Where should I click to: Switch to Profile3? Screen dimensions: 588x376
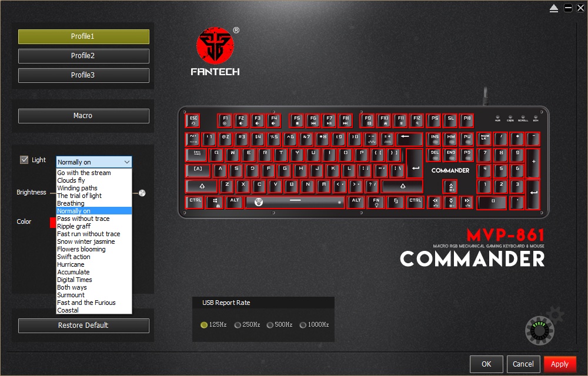coord(83,75)
